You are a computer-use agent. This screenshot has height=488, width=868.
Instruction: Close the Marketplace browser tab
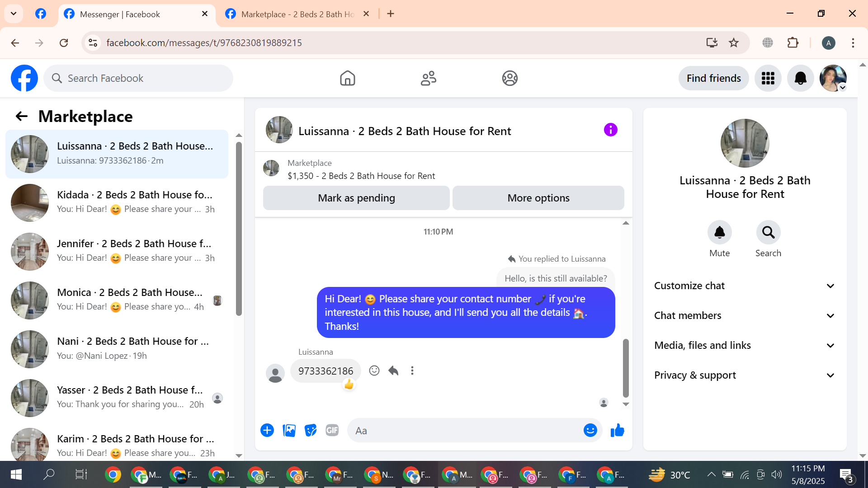[366, 14]
